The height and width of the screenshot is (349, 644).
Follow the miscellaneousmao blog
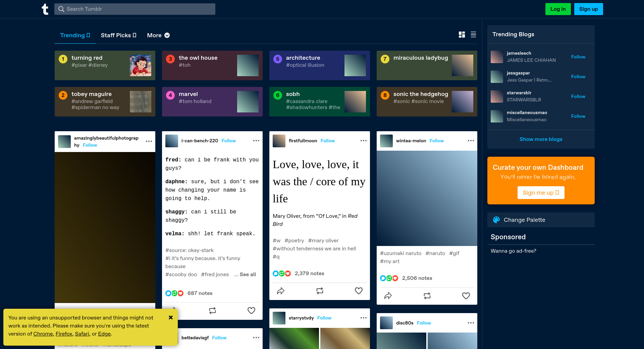(578, 116)
